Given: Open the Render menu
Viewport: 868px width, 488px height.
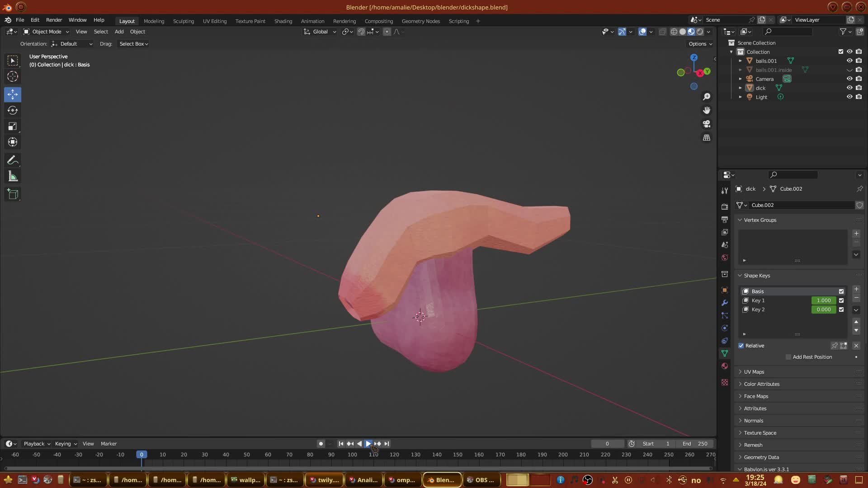Looking at the screenshot, I should [54, 20].
